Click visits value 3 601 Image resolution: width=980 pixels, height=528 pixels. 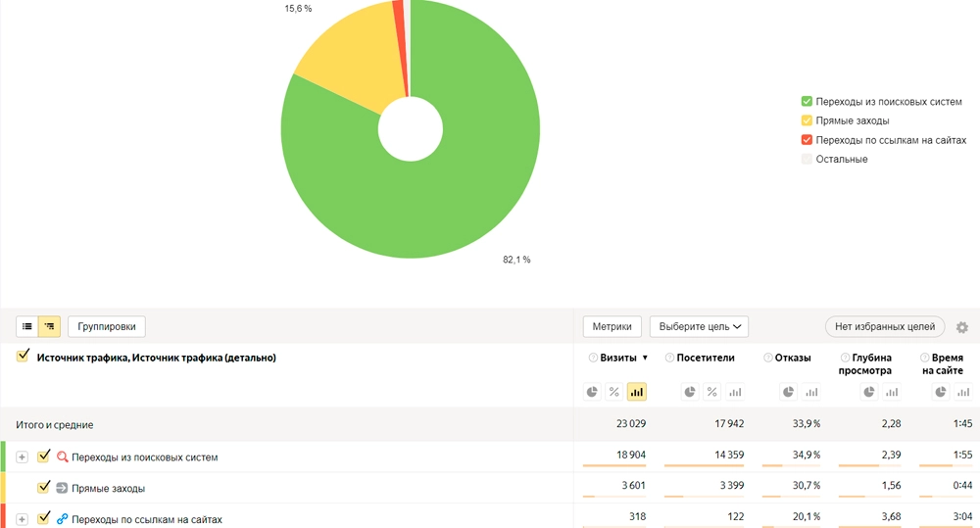(x=633, y=486)
